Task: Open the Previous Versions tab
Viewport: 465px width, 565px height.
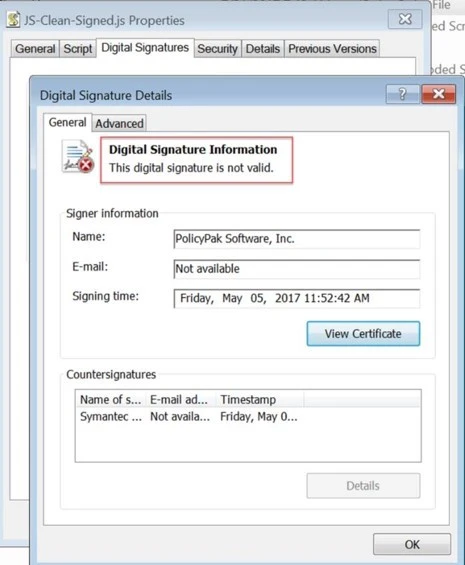Action: coord(332,49)
